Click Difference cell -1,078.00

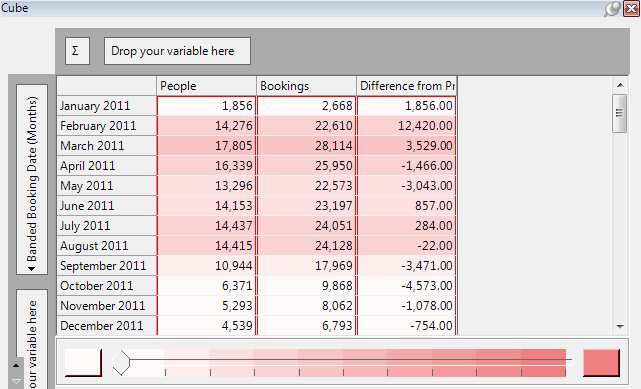[407, 306]
